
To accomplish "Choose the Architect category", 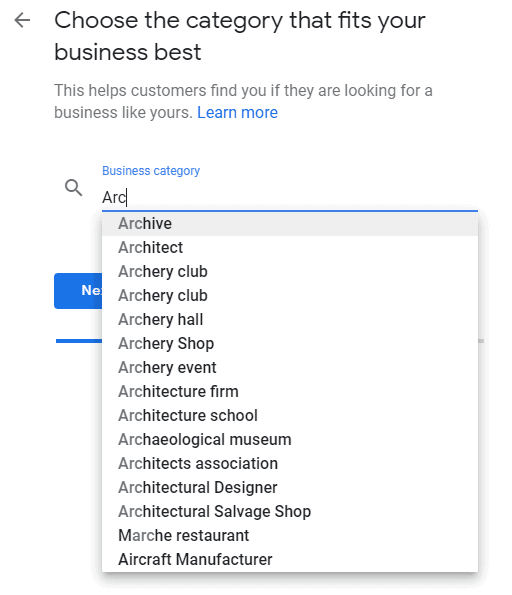I will [x=290, y=247].
